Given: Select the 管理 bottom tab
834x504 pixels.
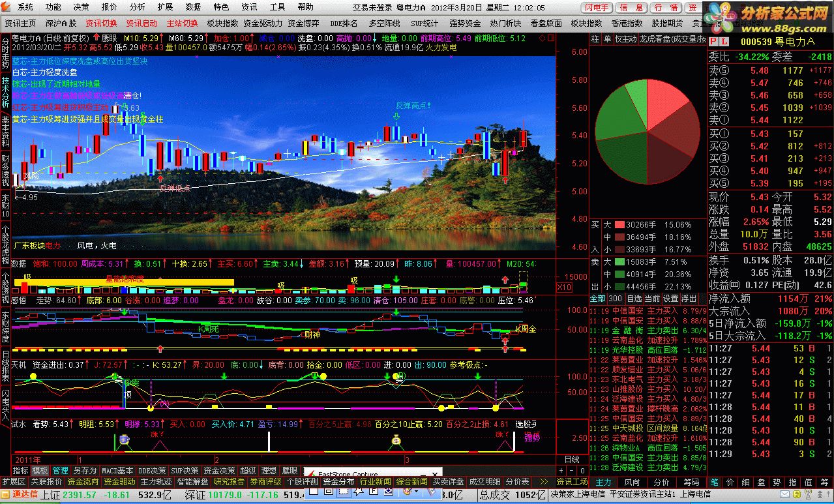Looking at the screenshot, I should tap(61, 470).
